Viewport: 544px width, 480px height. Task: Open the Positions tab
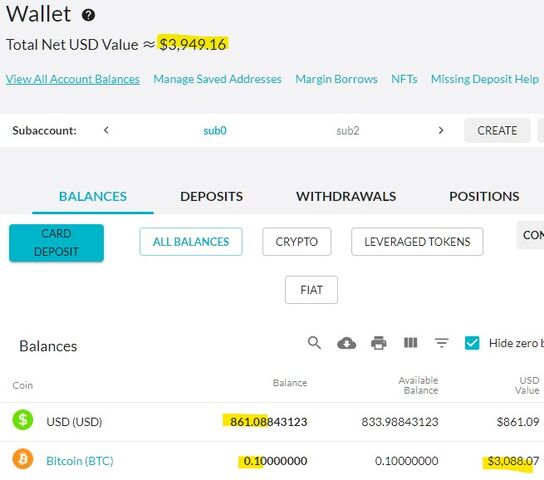tap(484, 197)
